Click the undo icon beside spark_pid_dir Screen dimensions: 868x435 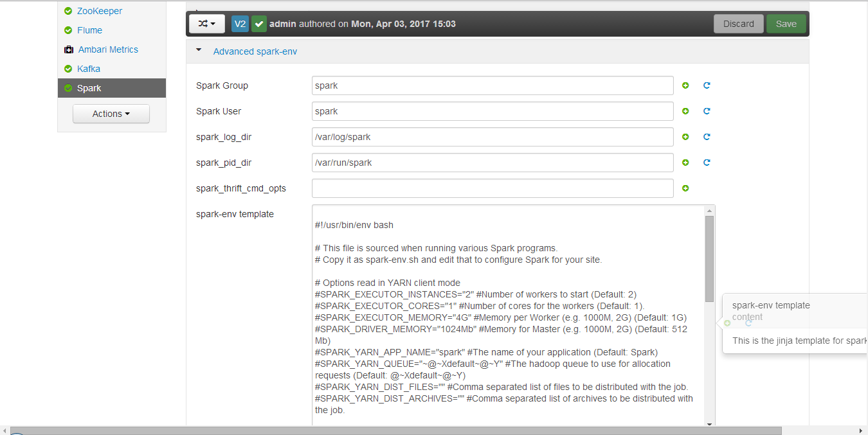tap(707, 163)
